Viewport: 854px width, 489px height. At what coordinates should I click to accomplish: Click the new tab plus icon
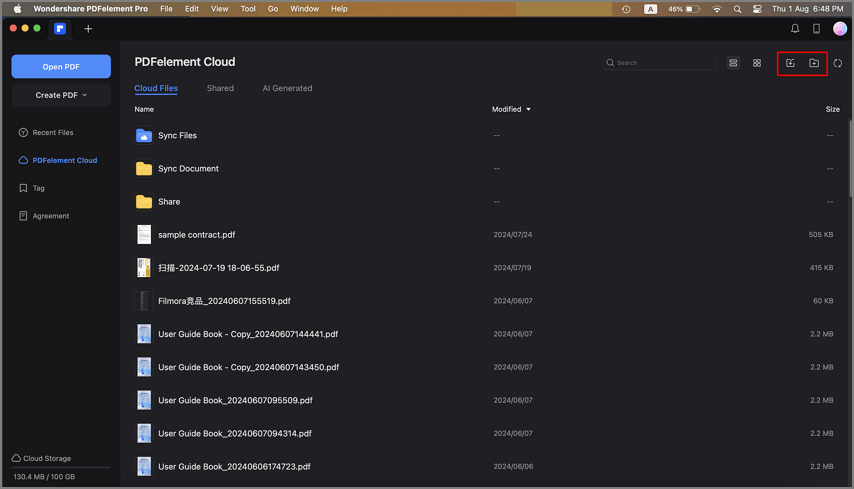pyautogui.click(x=88, y=29)
